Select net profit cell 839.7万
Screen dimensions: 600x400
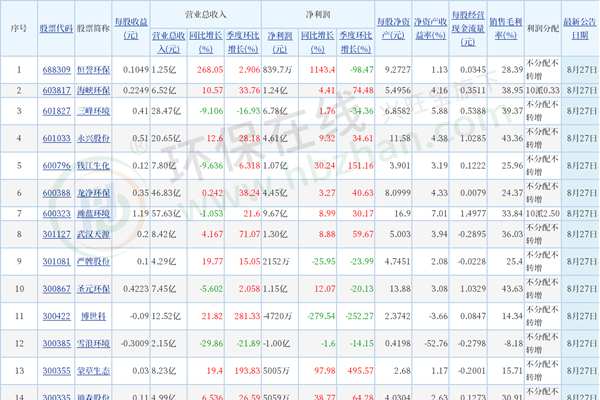[277, 70]
